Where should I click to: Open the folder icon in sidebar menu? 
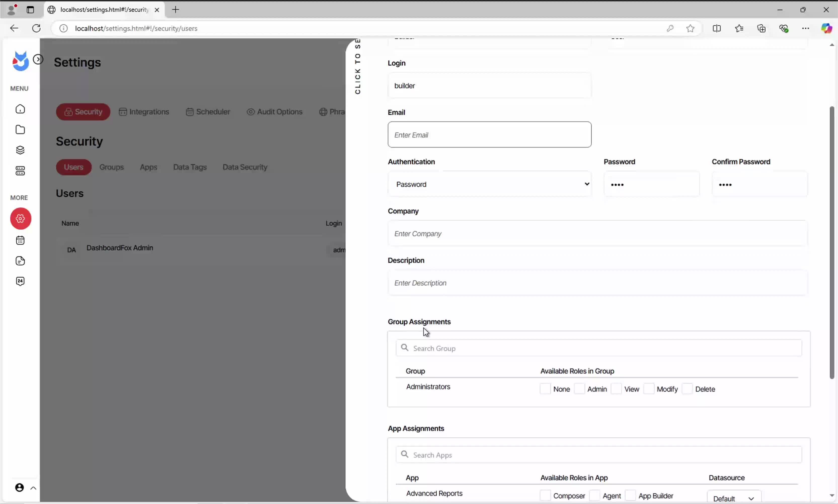(x=20, y=130)
